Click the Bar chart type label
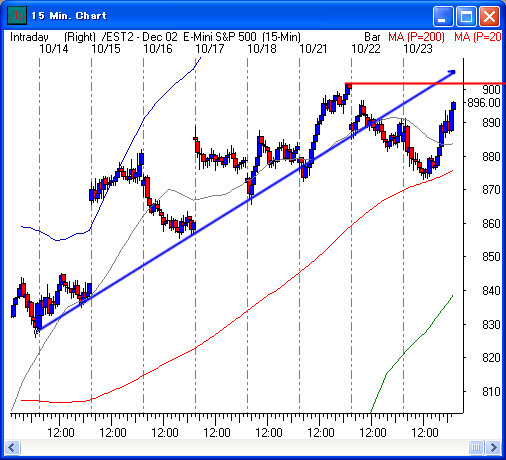The height and width of the screenshot is (460, 506). [x=372, y=37]
